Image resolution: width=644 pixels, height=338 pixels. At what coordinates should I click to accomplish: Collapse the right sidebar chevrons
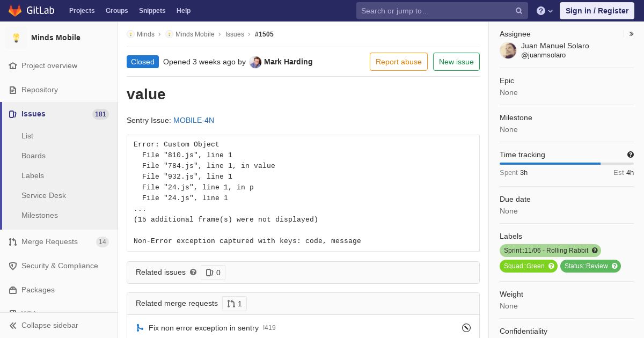pyautogui.click(x=632, y=34)
